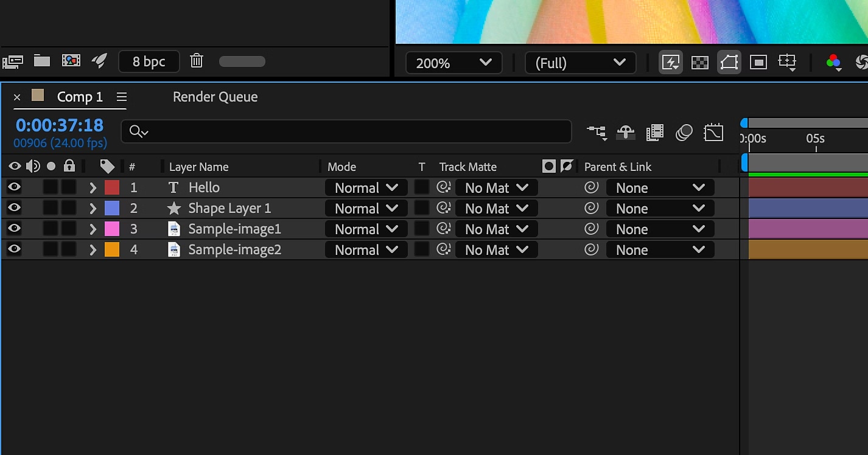The width and height of the screenshot is (868, 455).
Task: Toggle Hide Shy Layers switch
Action: point(626,132)
